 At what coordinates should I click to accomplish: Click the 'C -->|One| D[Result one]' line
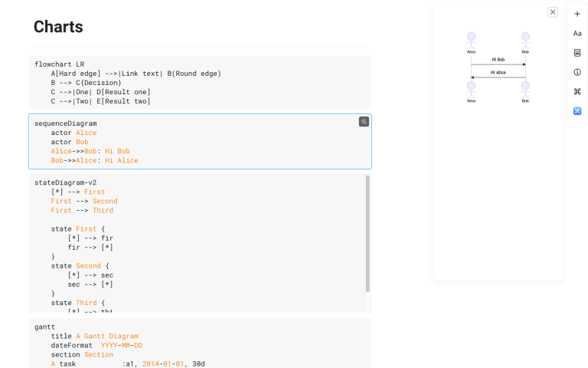click(101, 92)
